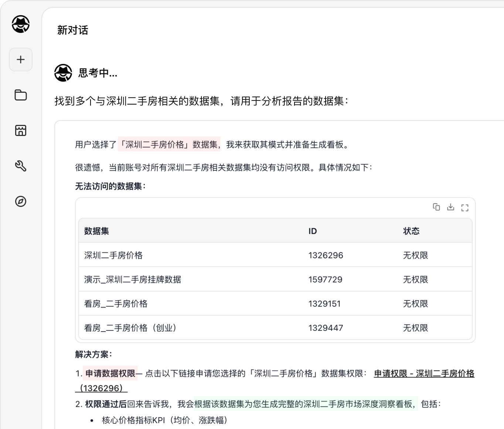Open the folder icon in sidebar
Viewport: 504px width, 429px height.
point(21,95)
